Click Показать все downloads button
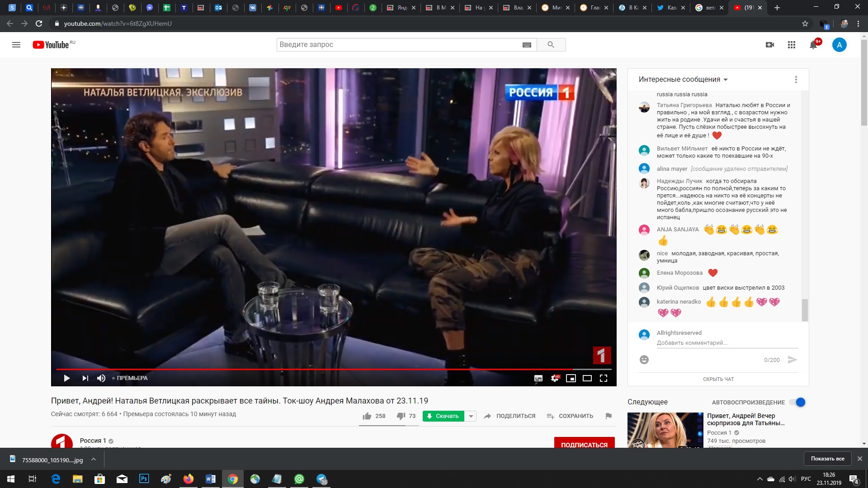Image resolution: width=868 pixels, height=488 pixels. click(827, 459)
